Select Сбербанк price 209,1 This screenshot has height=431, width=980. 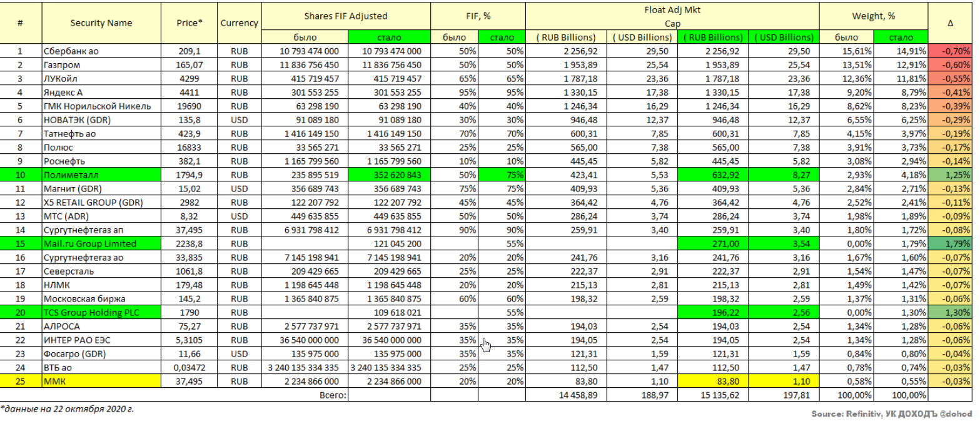coord(189,51)
